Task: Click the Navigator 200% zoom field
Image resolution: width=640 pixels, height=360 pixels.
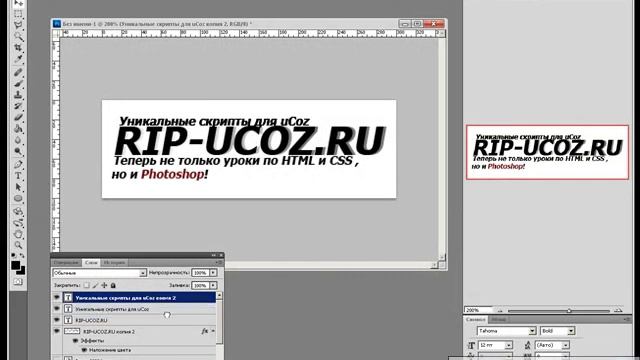Action: (x=478, y=310)
